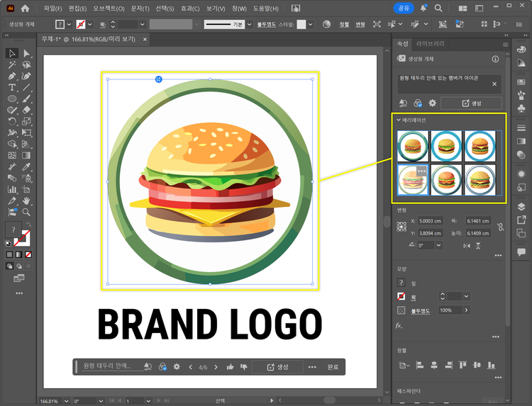Open the search magnifier in title bar
Viewport: 532px width, 406px height.
point(438,8)
